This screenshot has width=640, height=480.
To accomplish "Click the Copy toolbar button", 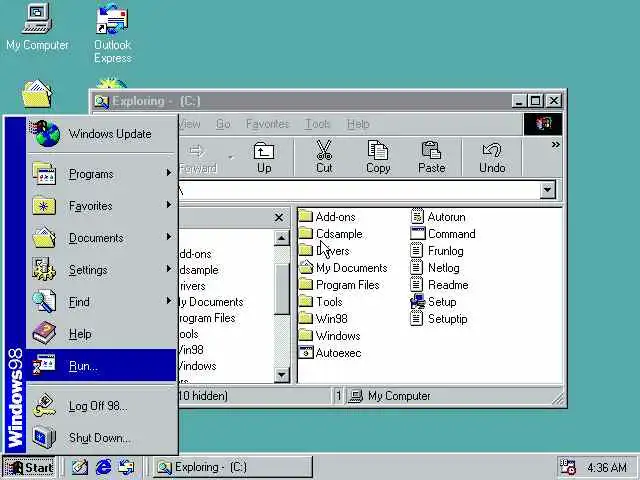I will click(378, 158).
